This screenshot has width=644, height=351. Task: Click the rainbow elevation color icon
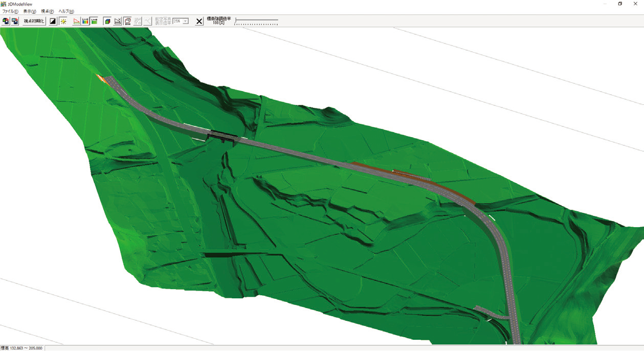click(85, 21)
